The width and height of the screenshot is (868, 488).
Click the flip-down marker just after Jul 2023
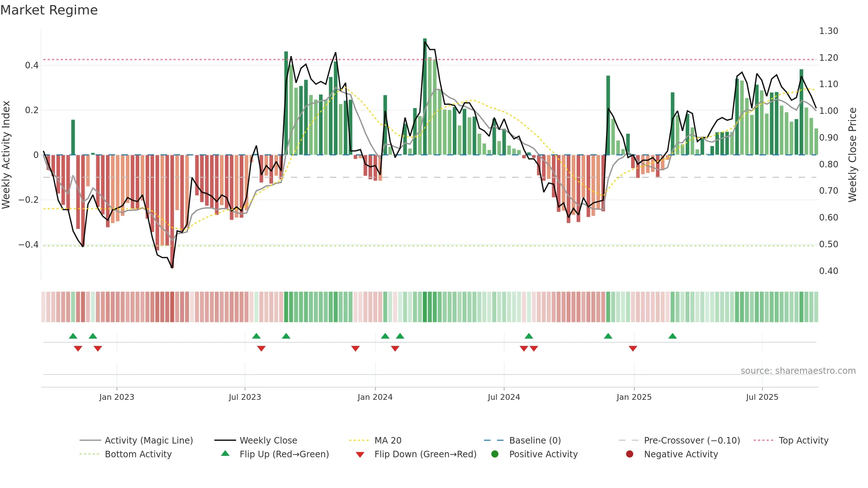pos(261,348)
